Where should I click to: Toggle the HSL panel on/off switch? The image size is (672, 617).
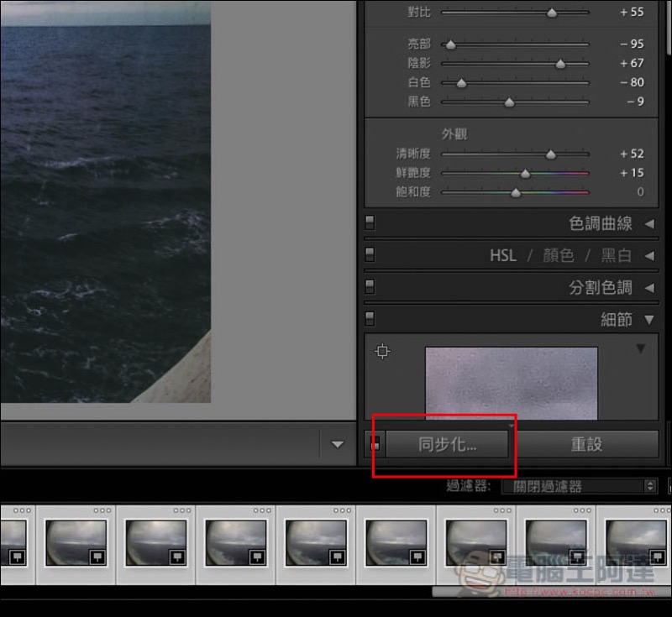pos(370,254)
